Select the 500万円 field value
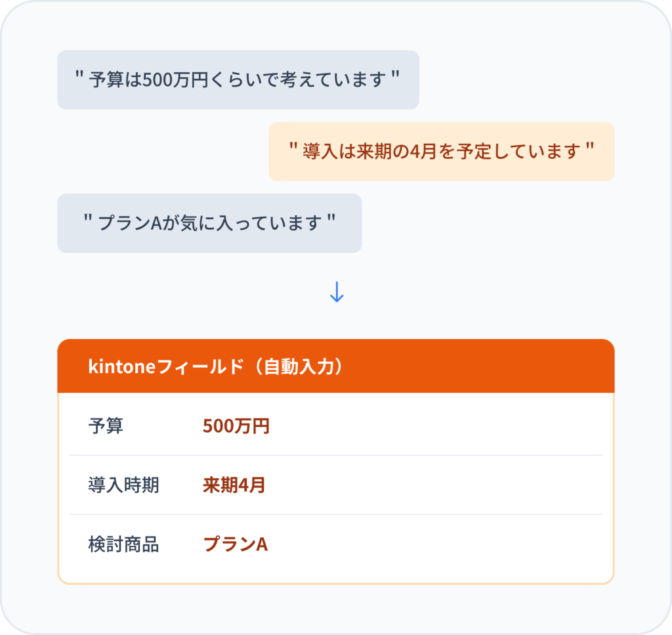Image resolution: width=672 pixels, height=635 pixels. [x=236, y=426]
